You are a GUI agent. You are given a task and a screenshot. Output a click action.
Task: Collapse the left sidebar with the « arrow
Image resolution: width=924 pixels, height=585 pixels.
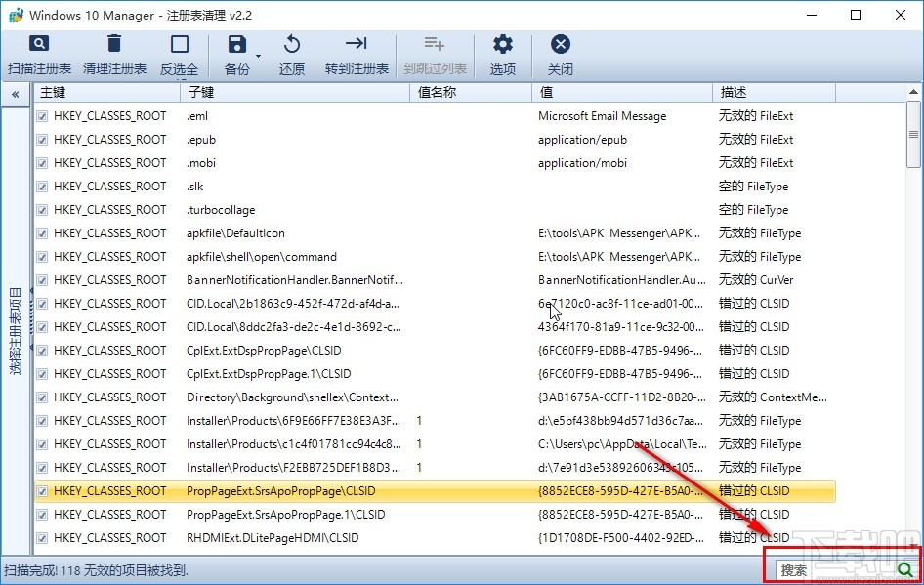point(15,96)
